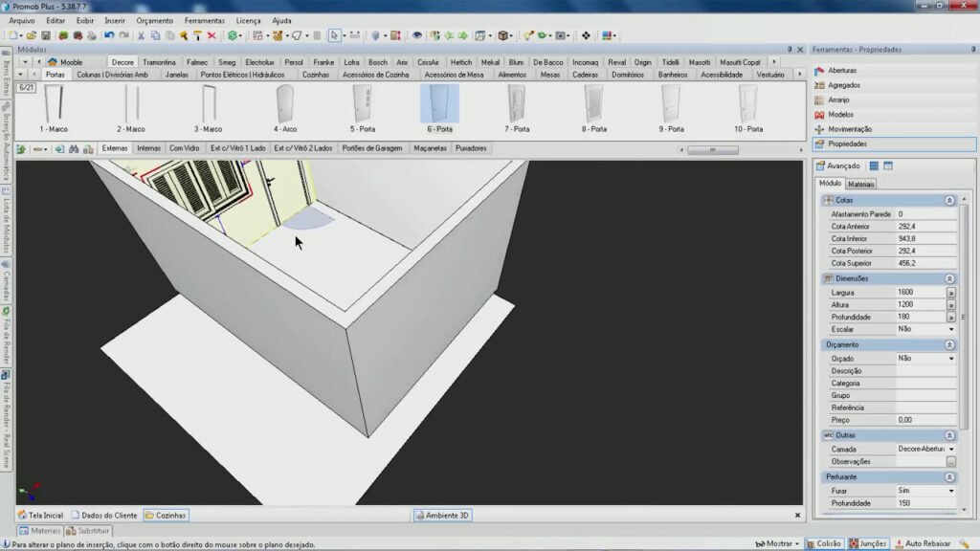
Task: Switch to the Dados do Cliente tab
Action: click(103, 516)
